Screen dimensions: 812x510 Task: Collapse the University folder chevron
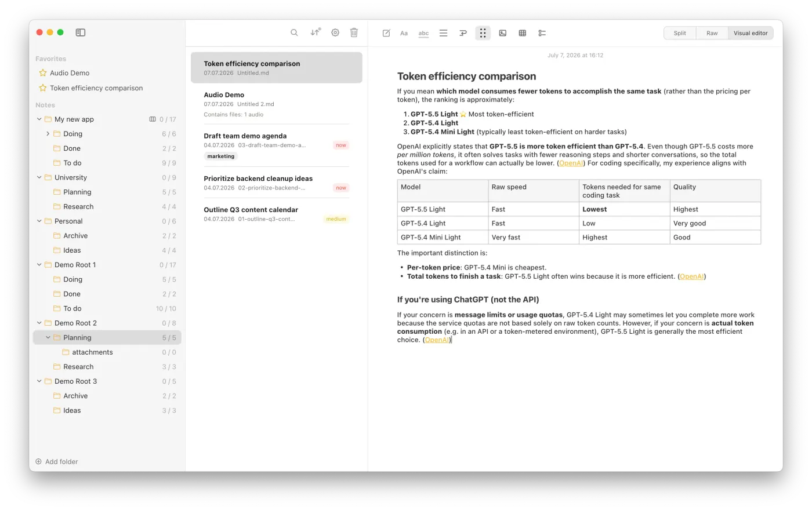(x=39, y=178)
